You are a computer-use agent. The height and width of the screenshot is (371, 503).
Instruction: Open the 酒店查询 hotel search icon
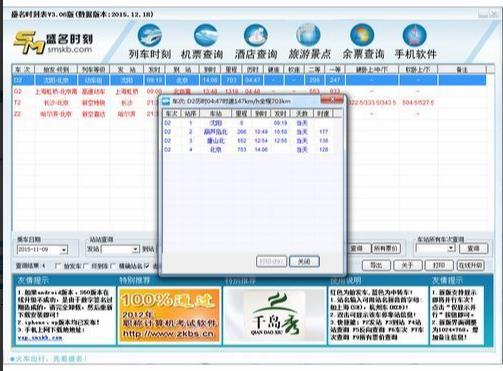pos(256,42)
